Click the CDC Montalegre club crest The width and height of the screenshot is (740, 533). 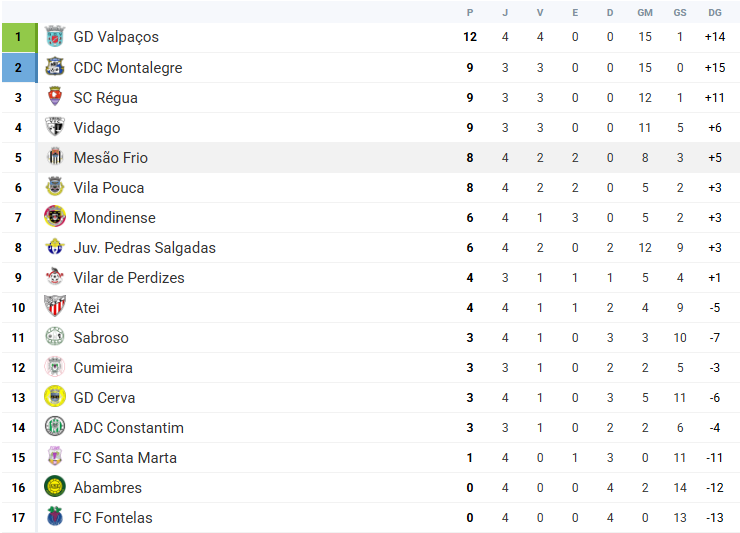click(55, 67)
